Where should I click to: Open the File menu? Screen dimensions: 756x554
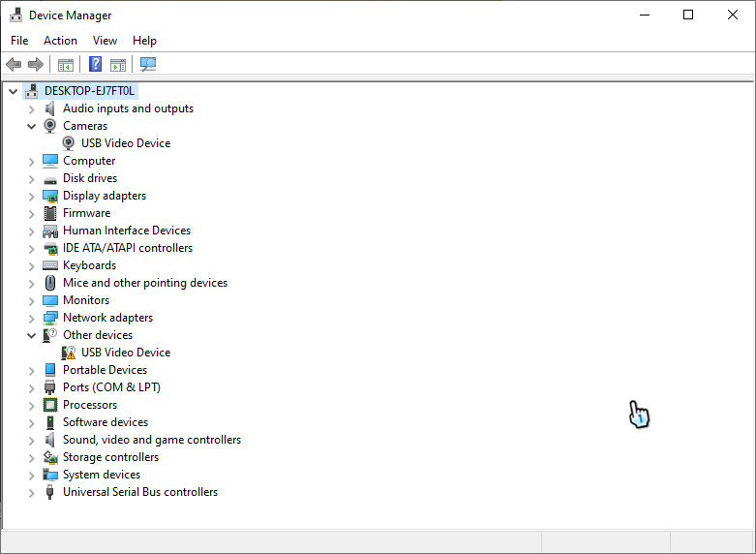[x=19, y=41]
